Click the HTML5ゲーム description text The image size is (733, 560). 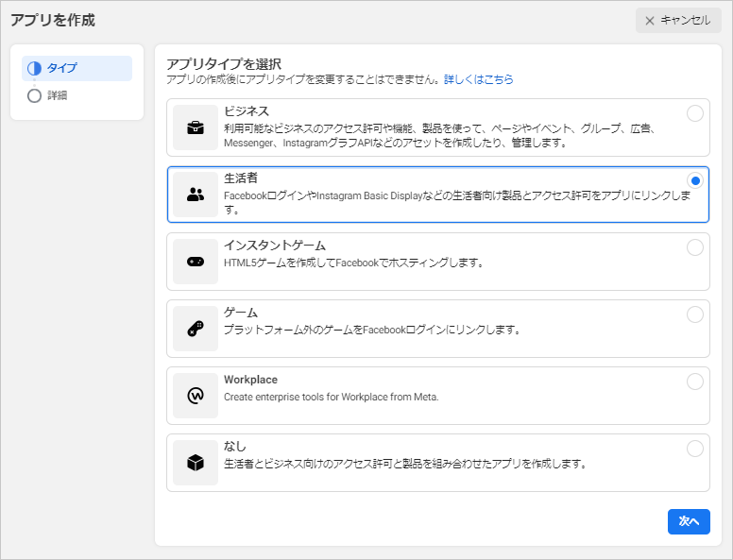(x=353, y=263)
